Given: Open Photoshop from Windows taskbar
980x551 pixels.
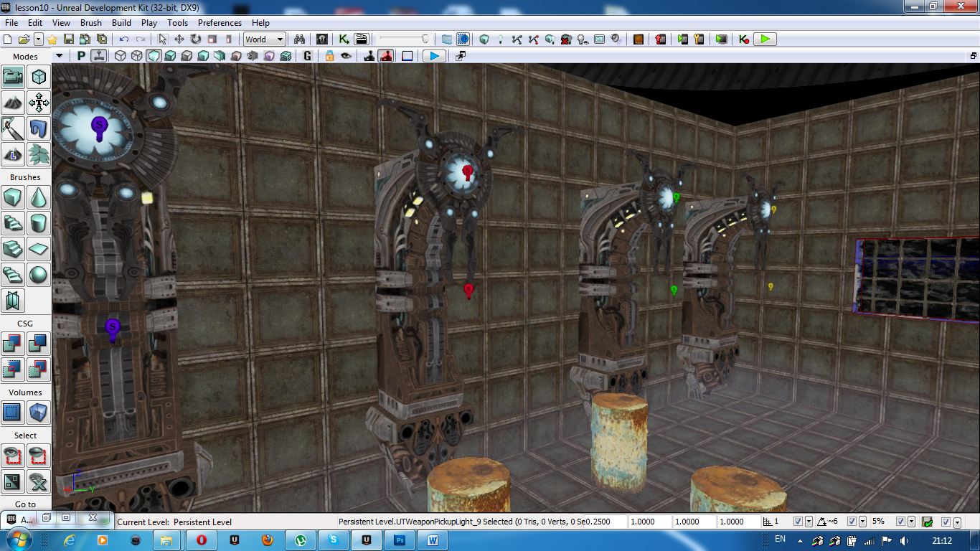Looking at the screenshot, I should point(400,540).
